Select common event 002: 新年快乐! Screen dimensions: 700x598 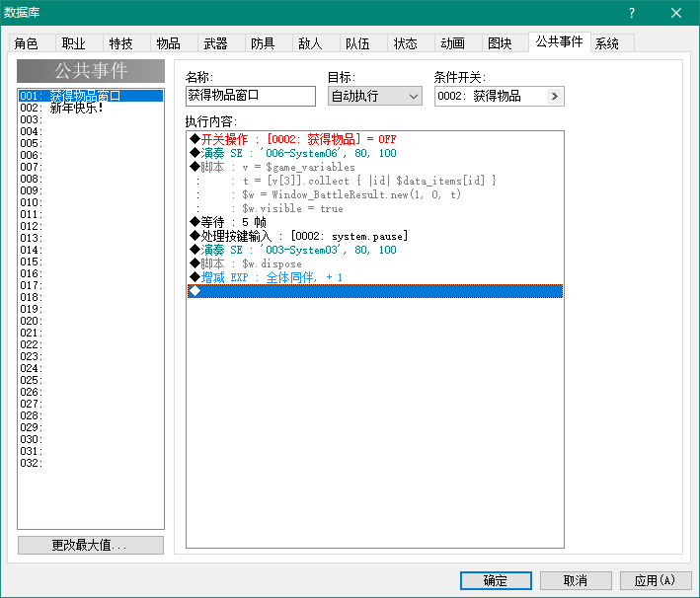pyautogui.click(x=91, y=108)
